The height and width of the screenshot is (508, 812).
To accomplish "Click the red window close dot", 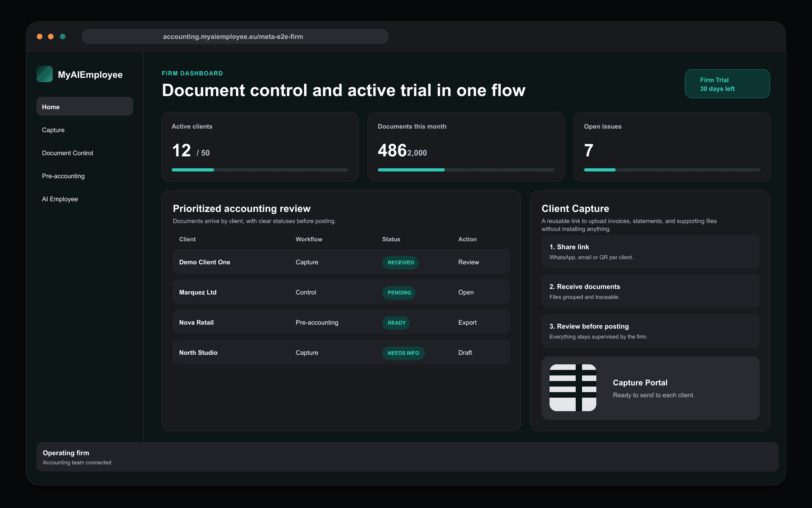I will point(40,37).
